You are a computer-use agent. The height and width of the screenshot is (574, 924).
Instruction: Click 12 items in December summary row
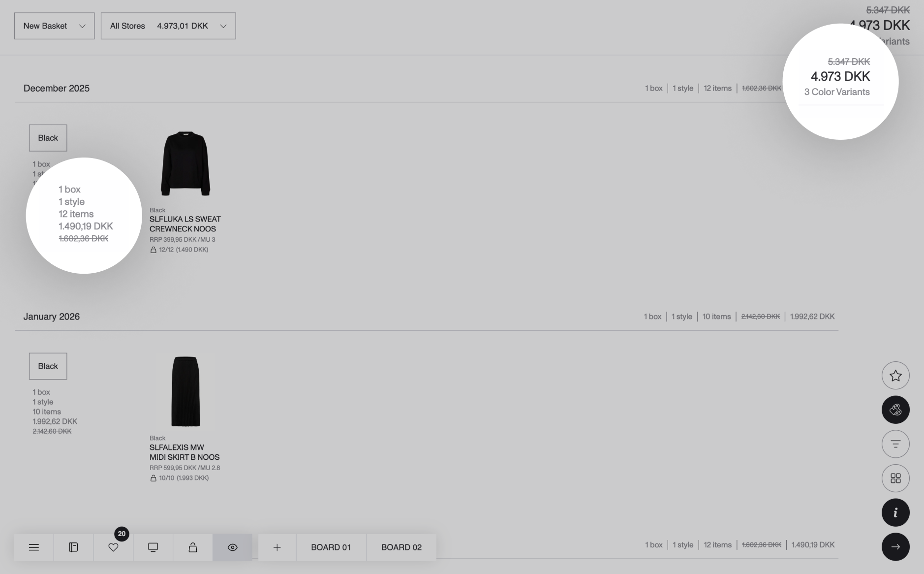[717, 88]
